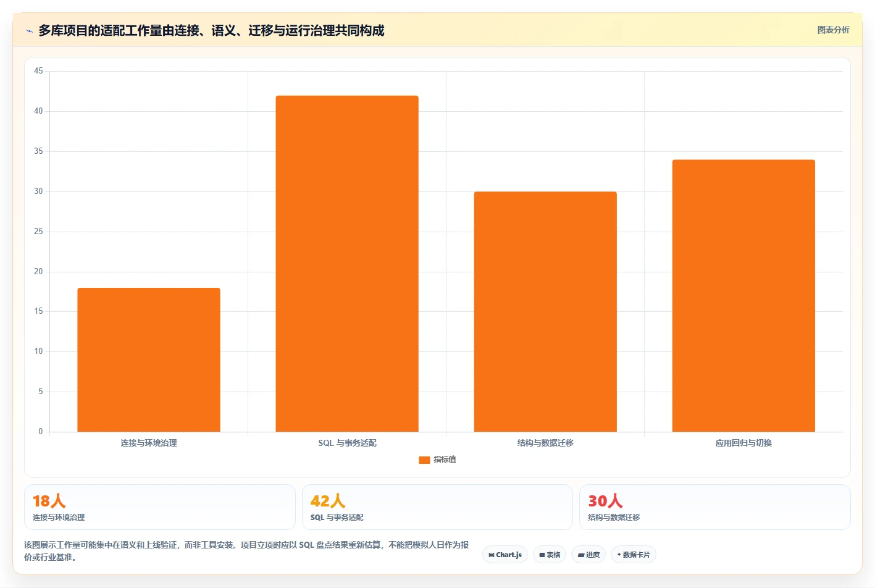Click the y-axis value 45
Image resolution: width=875 pixels, height=588 pixels.
pyautogui.click(x=38, y=71)
